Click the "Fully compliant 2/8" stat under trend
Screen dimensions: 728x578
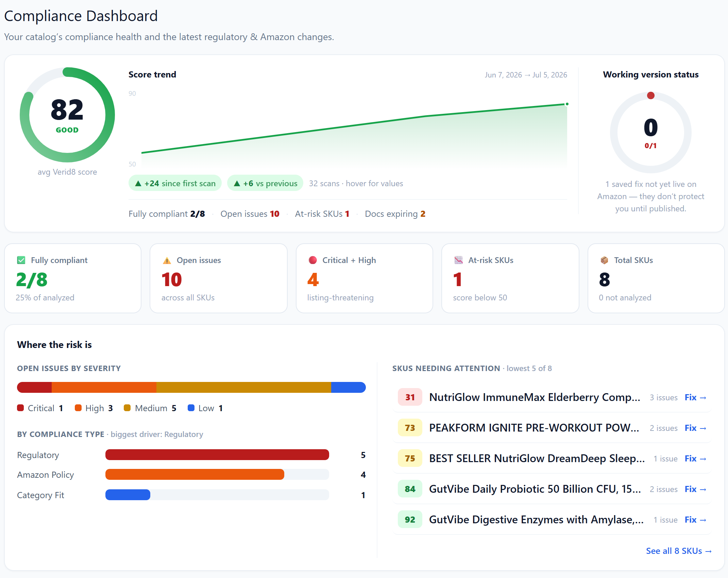click(167, 214)
